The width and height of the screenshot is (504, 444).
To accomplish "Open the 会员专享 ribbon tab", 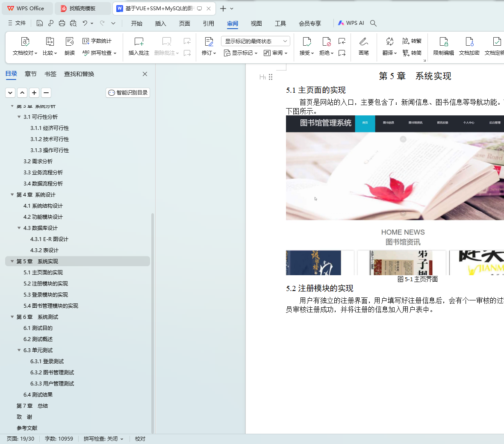I will [x=310, y=24].
